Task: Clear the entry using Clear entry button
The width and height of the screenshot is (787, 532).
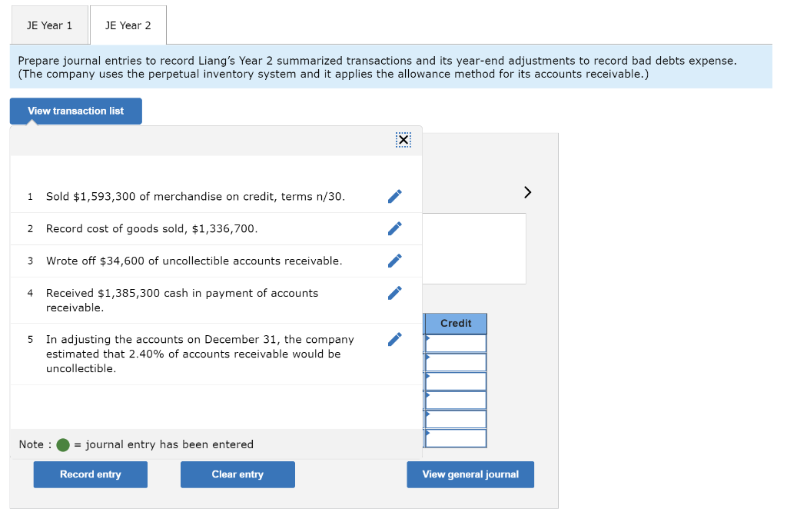Action: (x=237, y=474)
